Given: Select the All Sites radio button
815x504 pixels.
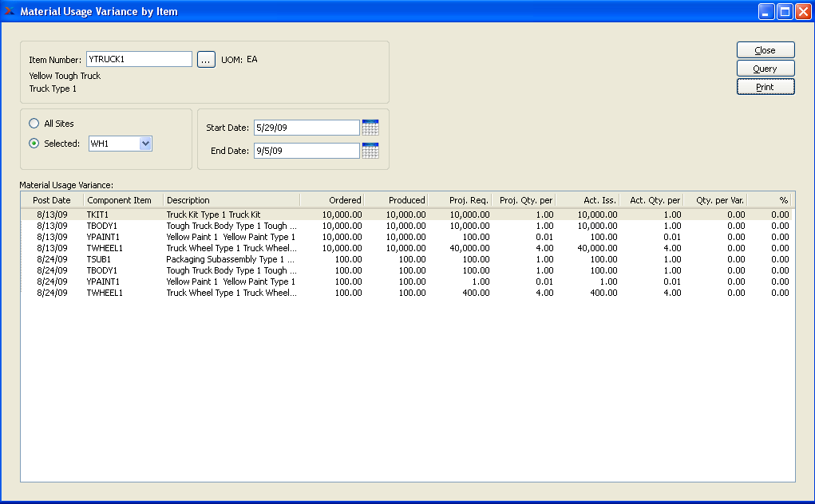Looking at the screenshot, I should coord(34,124).
